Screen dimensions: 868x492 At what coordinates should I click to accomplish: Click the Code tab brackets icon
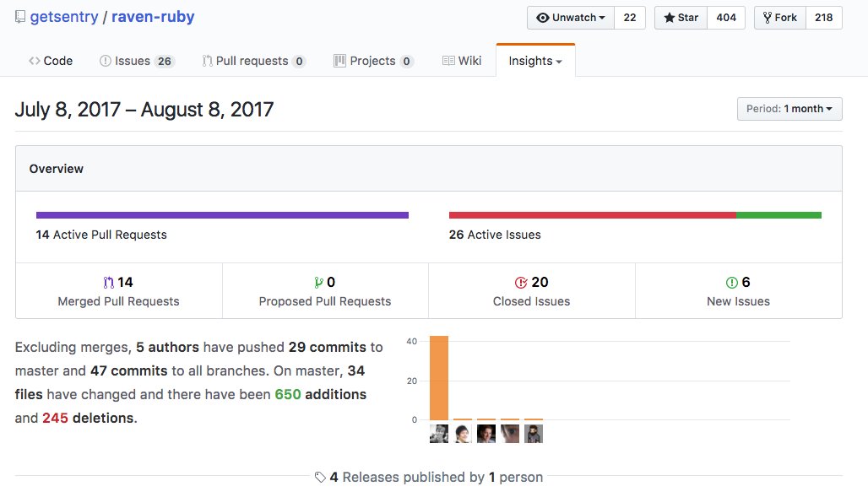click(35, 61)
